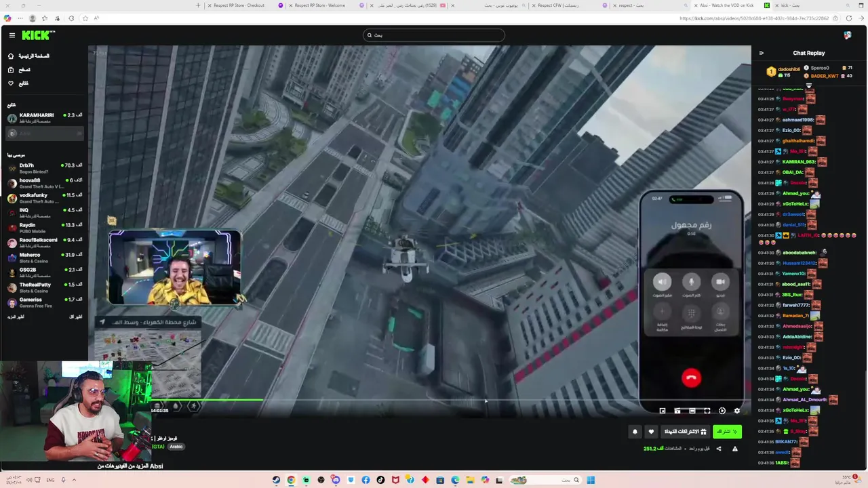Toggle picture-in-picture mini player
The height and width of the screenshot is (488, 868).
(663, 411)
